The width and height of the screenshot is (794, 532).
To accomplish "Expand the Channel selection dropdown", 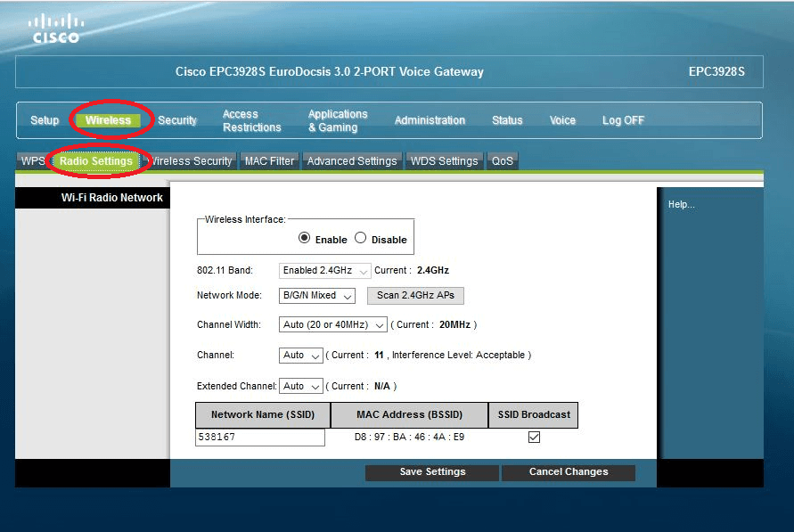I will click(300, 355).
